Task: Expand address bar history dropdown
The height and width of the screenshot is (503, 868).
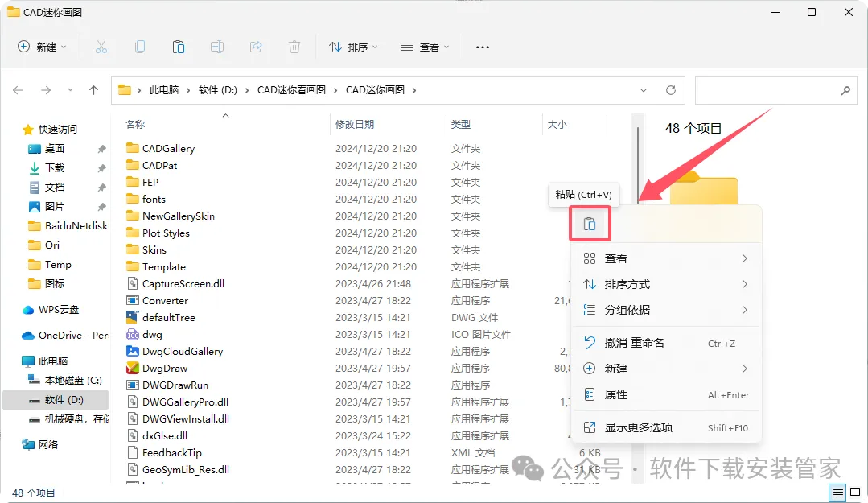Action: click(x=644, y=90)
